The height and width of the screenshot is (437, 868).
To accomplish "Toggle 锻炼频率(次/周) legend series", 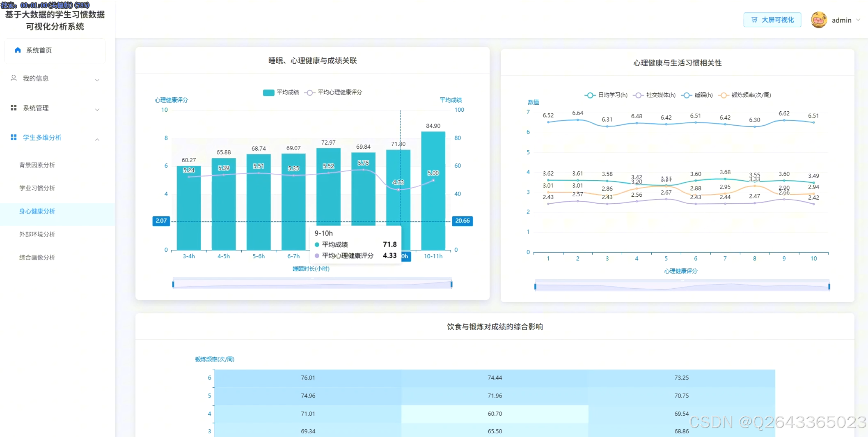I will click(744, 95).
